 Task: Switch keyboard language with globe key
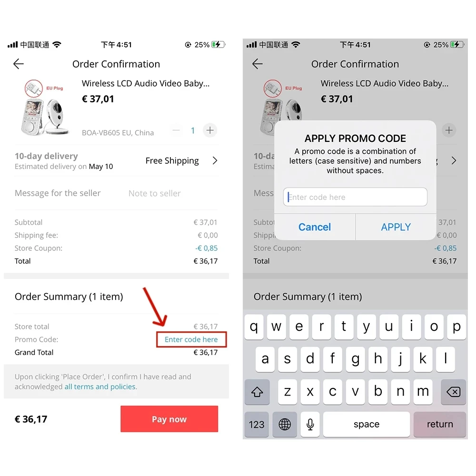(285, 424)
